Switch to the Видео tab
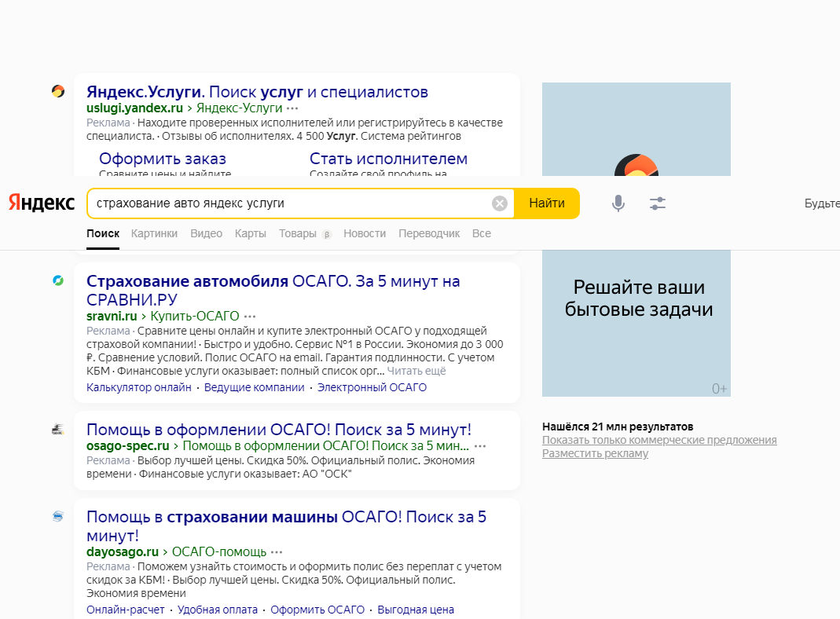Image resolution: width=840 pixels, height=619 pixels. click(206, 233)
